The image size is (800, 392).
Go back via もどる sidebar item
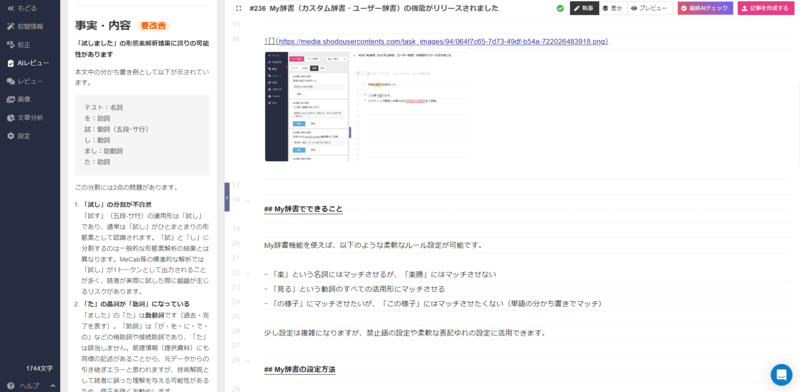click(x=22, y=8)
